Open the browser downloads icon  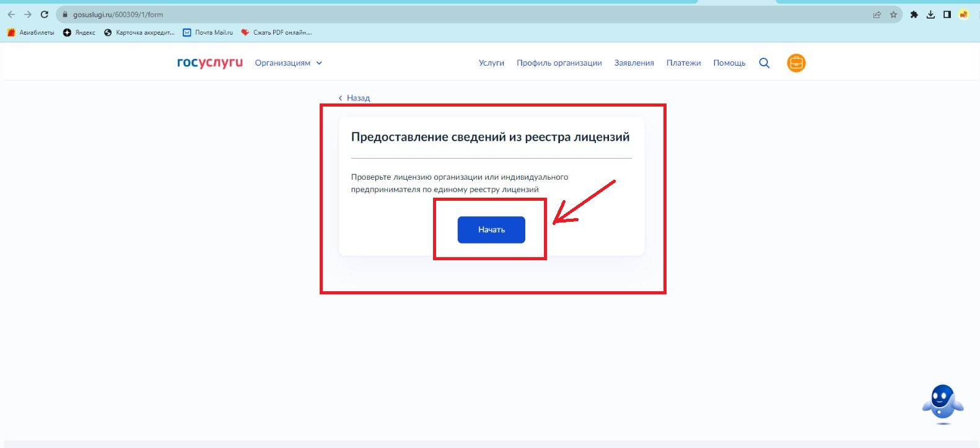coord(930,14)
